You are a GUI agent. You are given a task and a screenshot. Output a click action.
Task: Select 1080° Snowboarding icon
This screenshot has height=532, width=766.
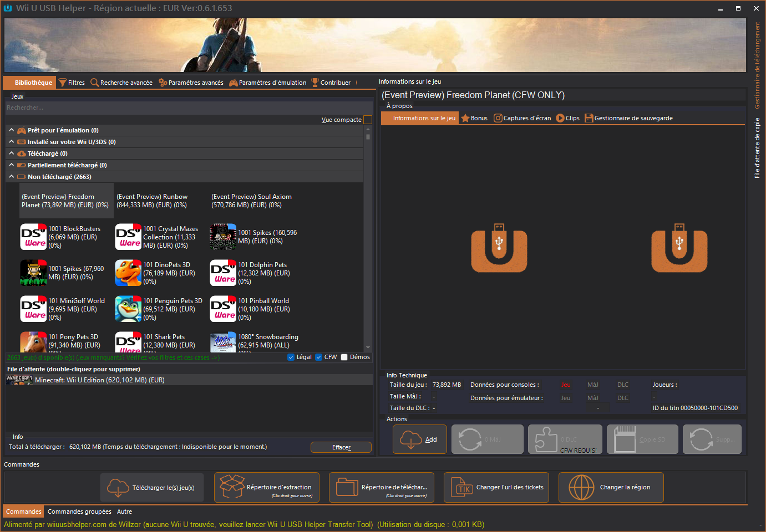coord(223,342)
